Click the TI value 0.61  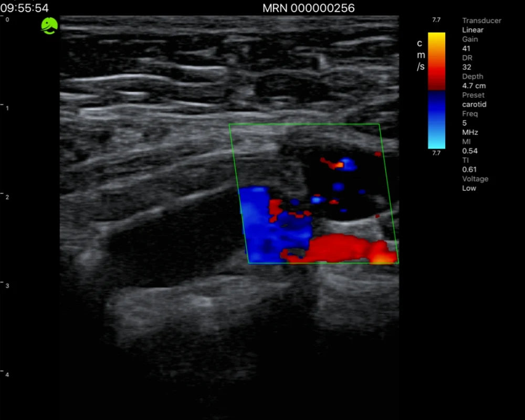click(469, 170)
